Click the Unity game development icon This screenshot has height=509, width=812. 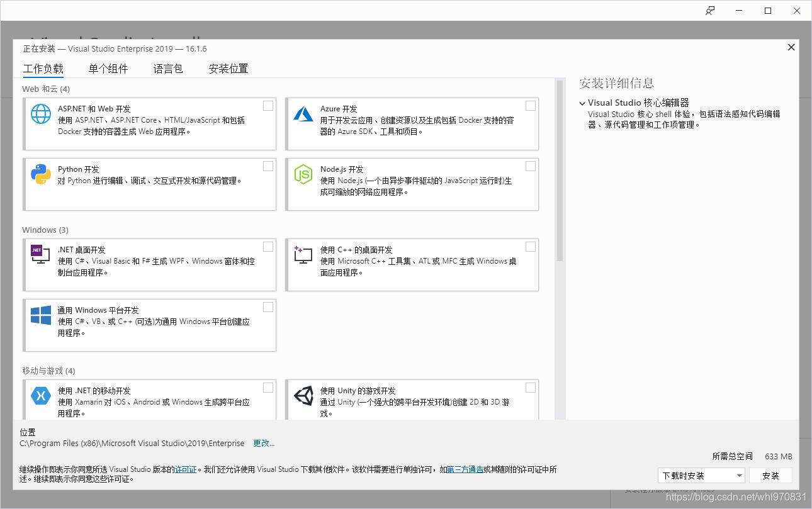(303, 396)
